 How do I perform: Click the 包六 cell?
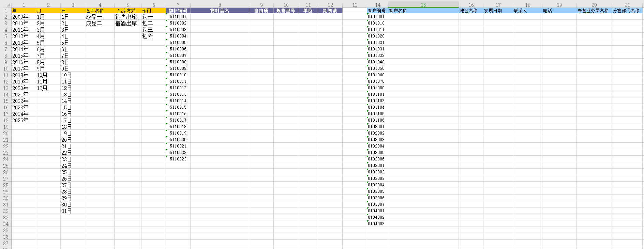click(154, 36)
